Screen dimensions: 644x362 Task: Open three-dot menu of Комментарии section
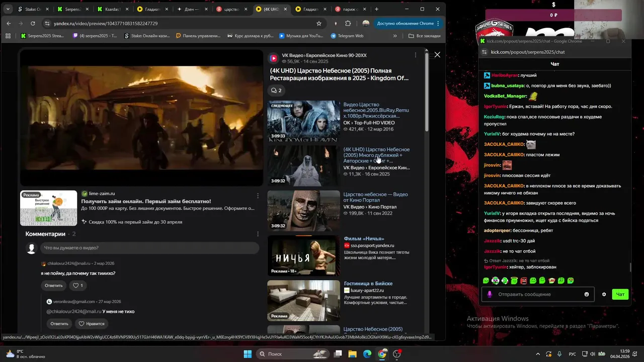258,234
